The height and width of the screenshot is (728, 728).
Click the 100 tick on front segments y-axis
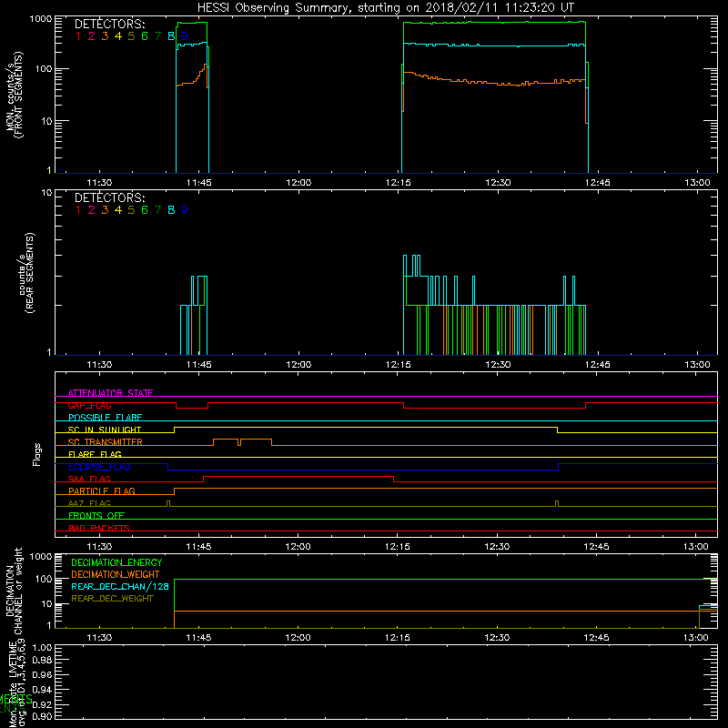click(44, 69)
